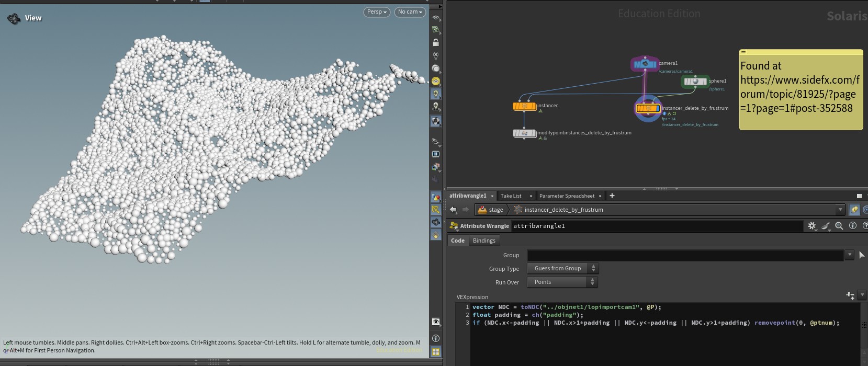
Task: Open the parameter gear menu icon
Action: click(x=811, y=226)
